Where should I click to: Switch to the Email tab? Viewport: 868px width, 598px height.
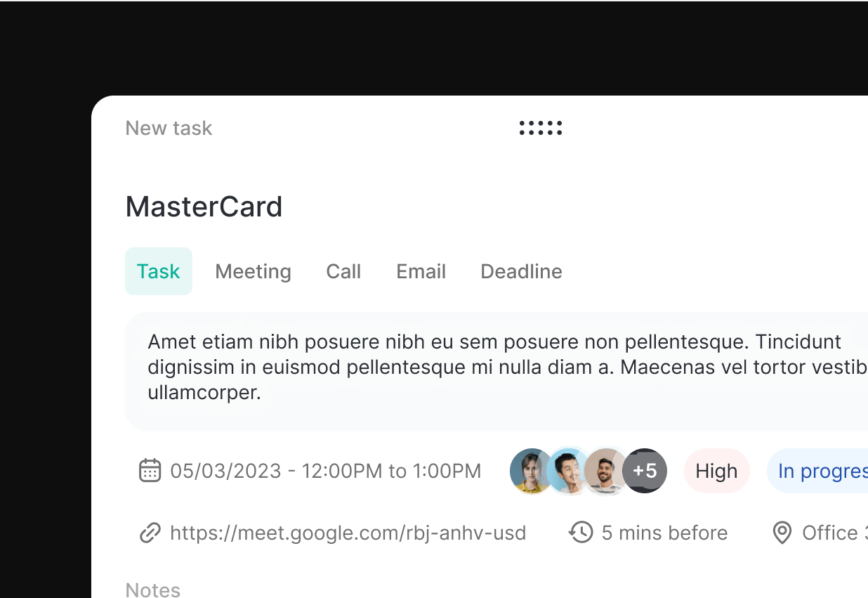421,271
